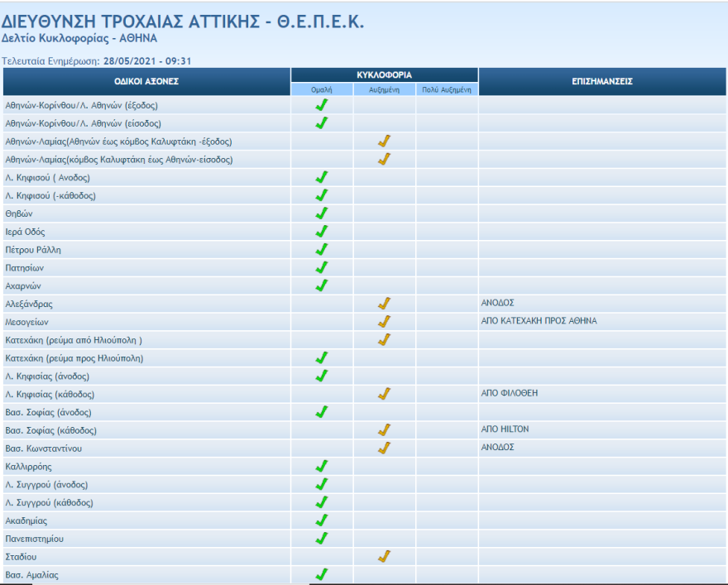Click the Αυξημένη column subheader

point(384,89)
